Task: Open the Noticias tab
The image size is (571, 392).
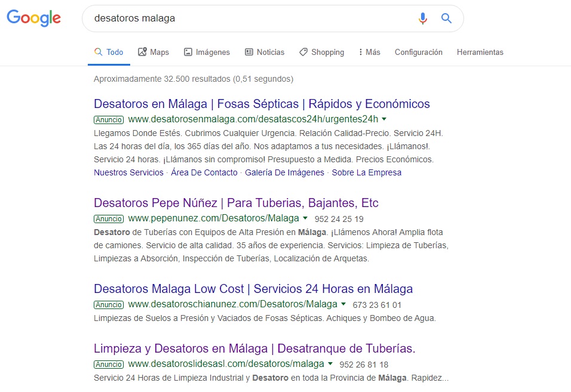Action: click(x=265, y=52)
